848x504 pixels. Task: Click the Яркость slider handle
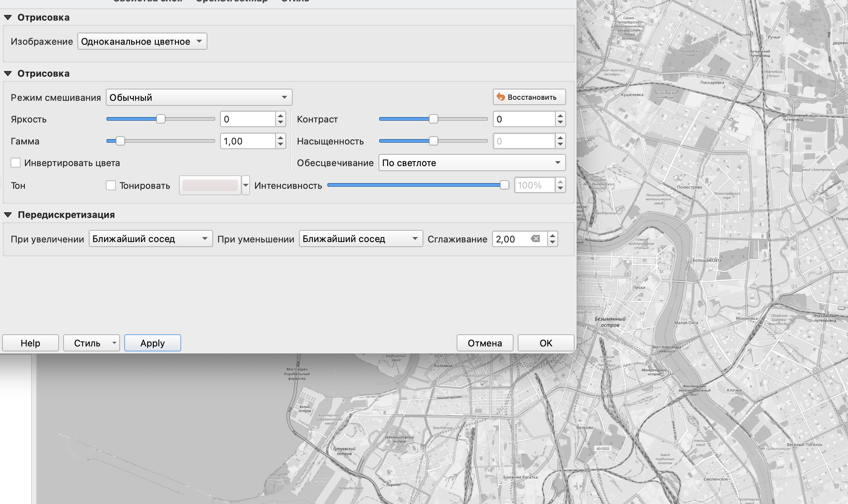161,119
